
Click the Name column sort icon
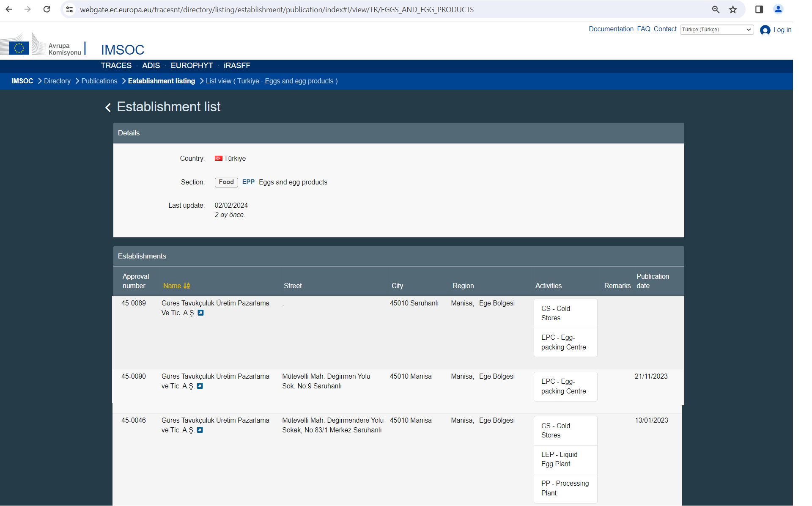pyautogui.click(x=187, y=286)
